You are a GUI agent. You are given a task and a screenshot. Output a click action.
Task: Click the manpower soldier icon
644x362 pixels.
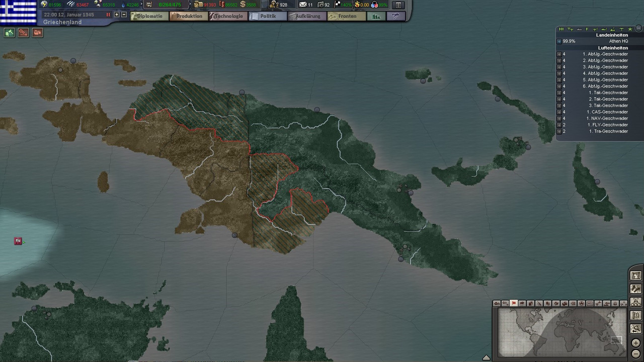pos(274,5)
